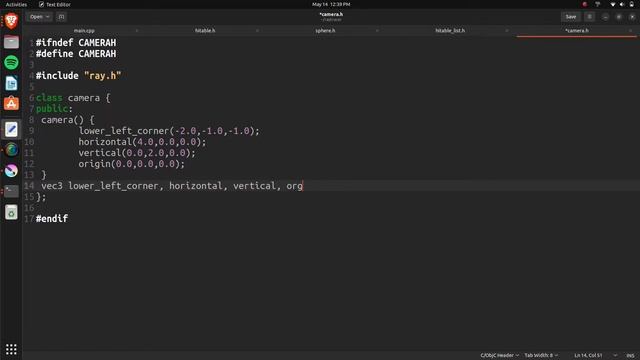Click the #endif line
Screen dimensions: 640x360
tap(52, 219)
